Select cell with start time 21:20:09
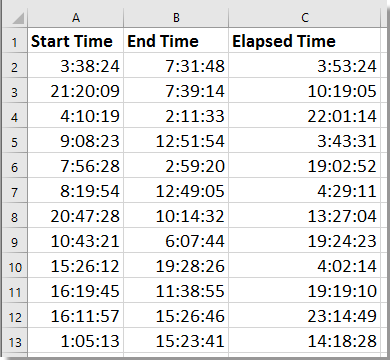390x360 pixels. coord(76,90)
